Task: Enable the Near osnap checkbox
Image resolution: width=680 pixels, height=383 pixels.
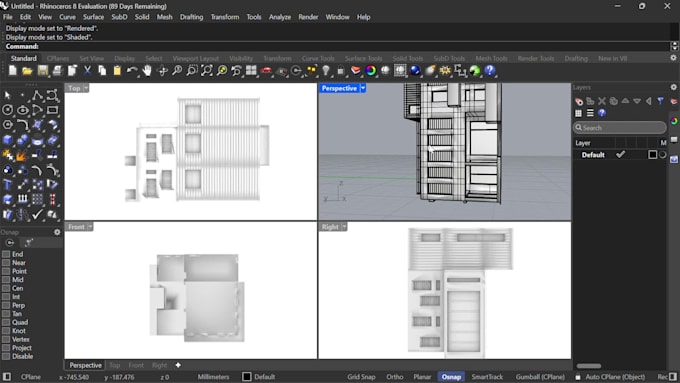Action: 6,263
